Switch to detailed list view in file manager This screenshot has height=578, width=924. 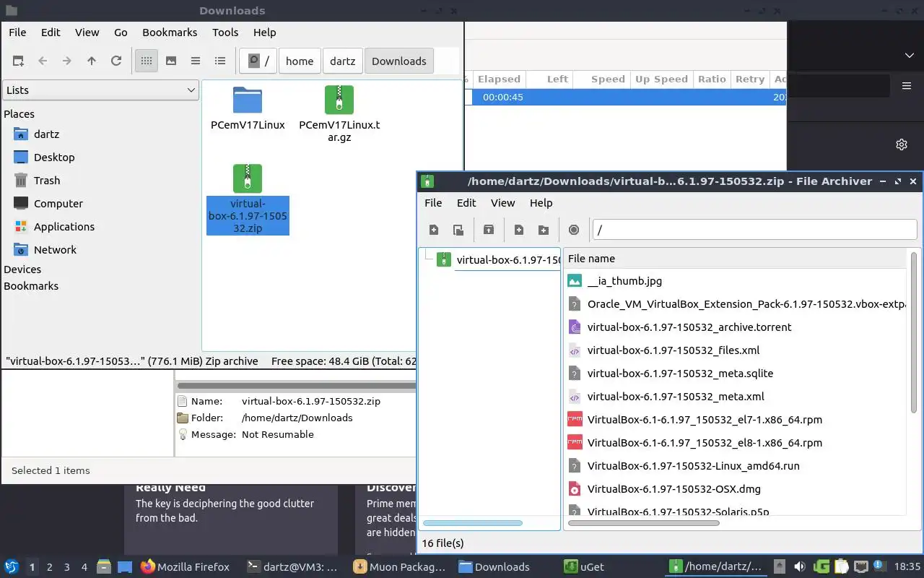tap(220, 61)
